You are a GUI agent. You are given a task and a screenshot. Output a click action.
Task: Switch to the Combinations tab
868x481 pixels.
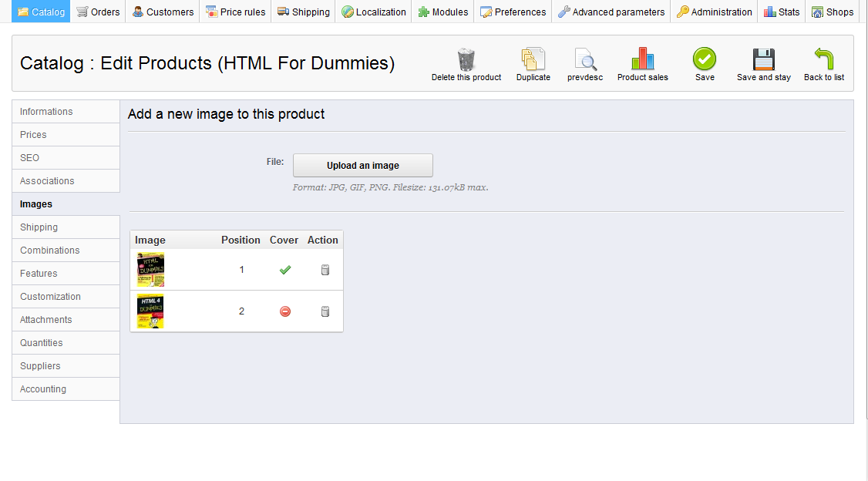pyautogui.click(x=66, y=251)
